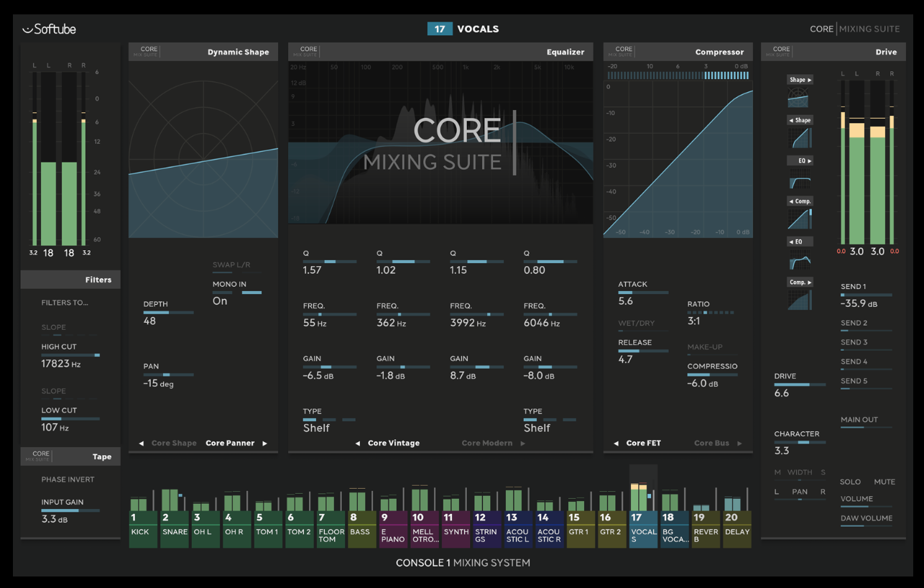Select channel 18 BG VOCA...
Viewport: 924px width, 588px height.
pyautogui.click(x=675, y=529)
